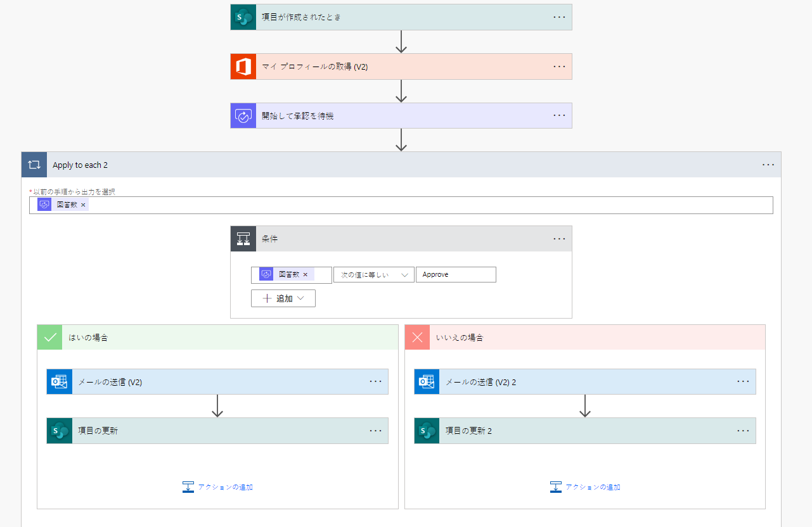Expand the 追加 button in condition
Viewport: 812px width, 527px height.
click(x=283, y=298)
